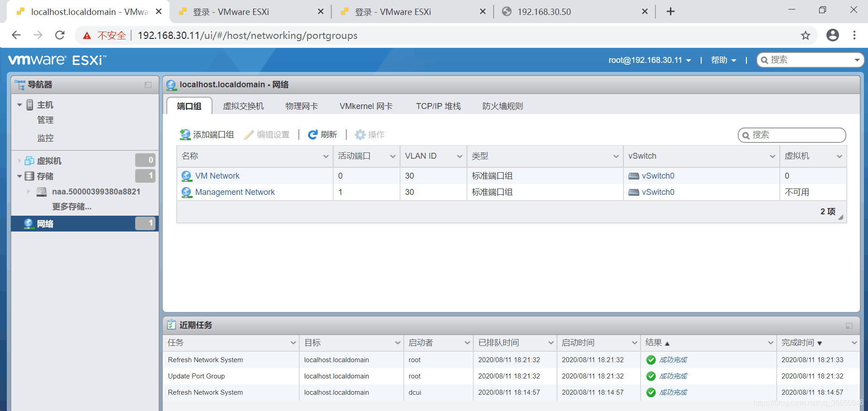The image size is (868, 411).
Task: Click vSwitch0 switch icon in Management Network row
Action: pyautogui.click(x=634, y=192)
